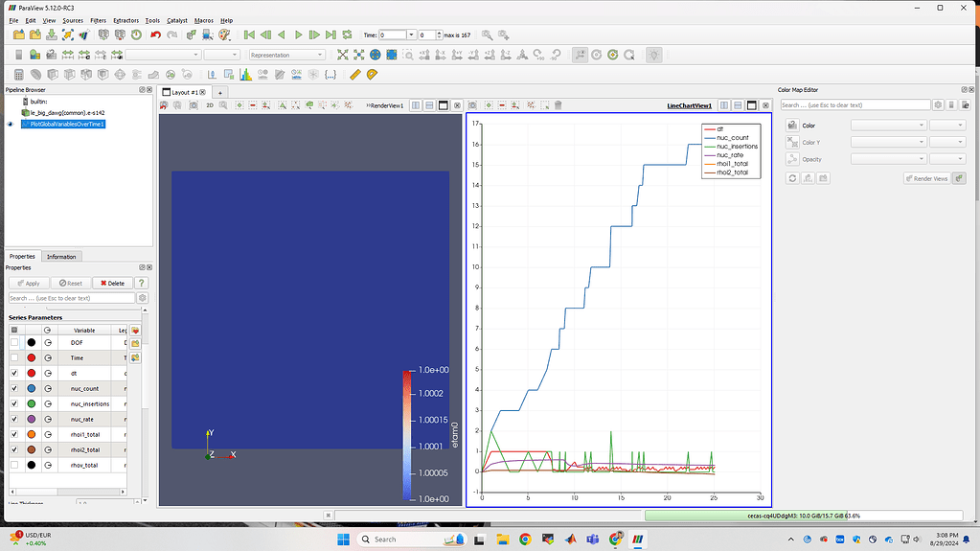980x551 pixels.
Task: Open the Representation dropdown
Action: pos(286,55)
